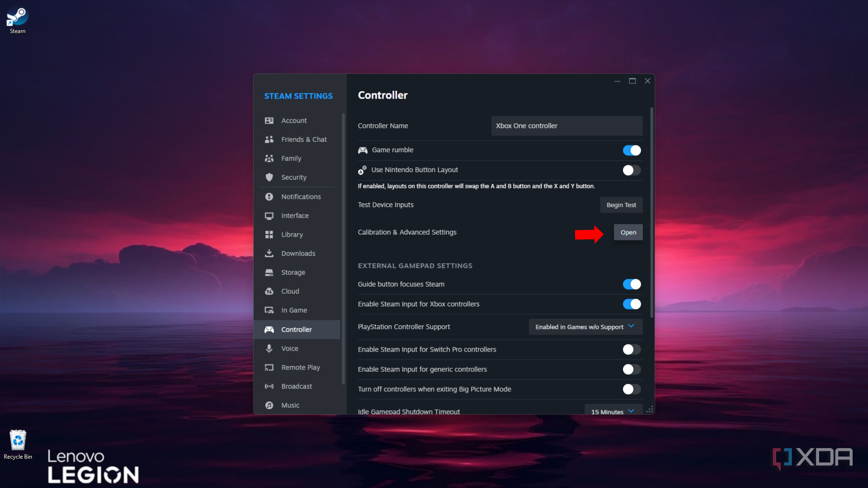Image resolution: width=868 pixels, height=488 pixels.
Task: Select the Voice microphone icon
Action: coord(269,348)
